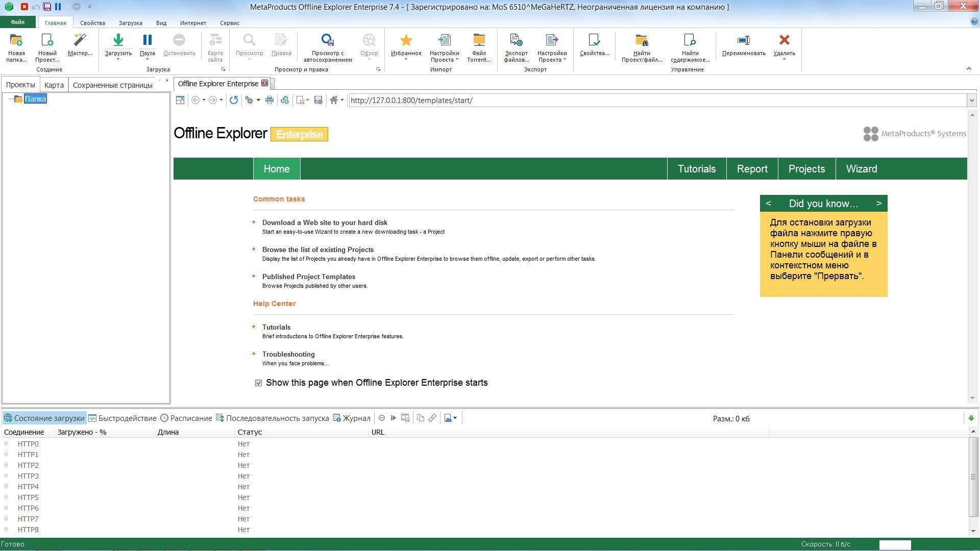Click 'Download a Web site to your hard disk'
The height and width of the screenshot is (551, 980).
click(x=325, y=222)
